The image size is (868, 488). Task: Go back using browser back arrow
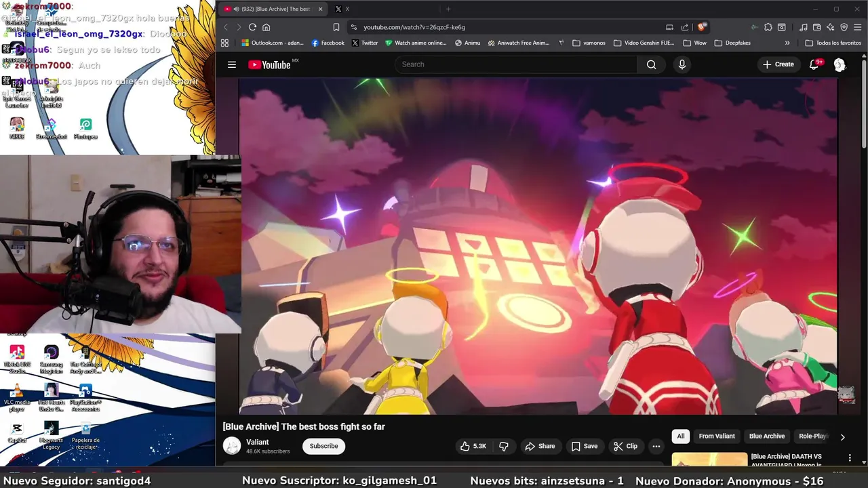(226, 27)
